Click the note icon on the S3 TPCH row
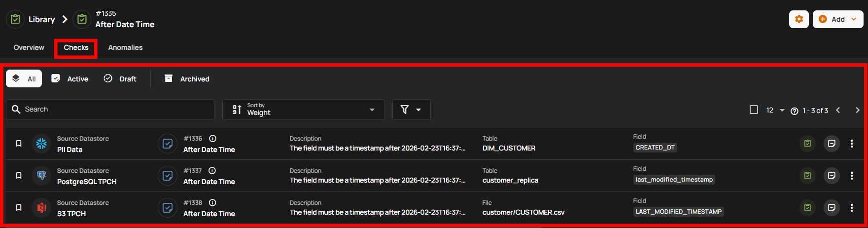 [832, 208]
